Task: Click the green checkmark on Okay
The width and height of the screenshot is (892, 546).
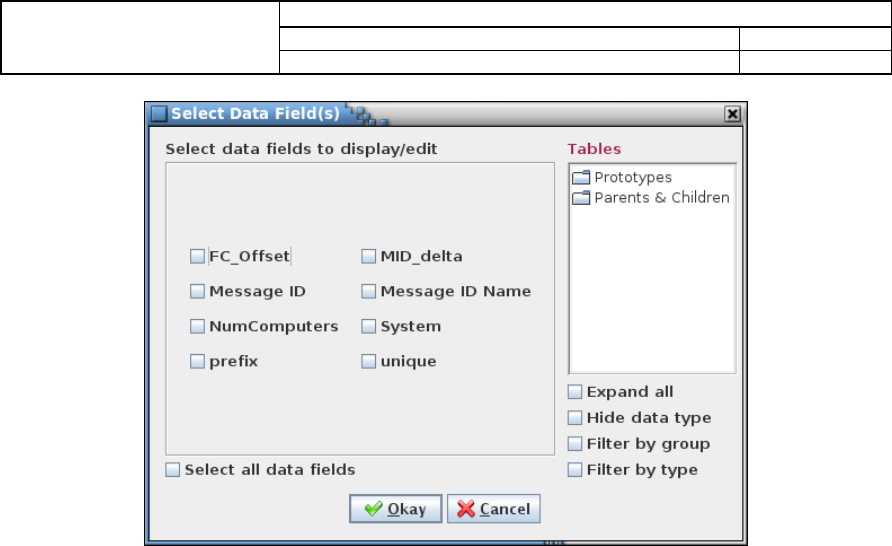Action: coord(373,508)
